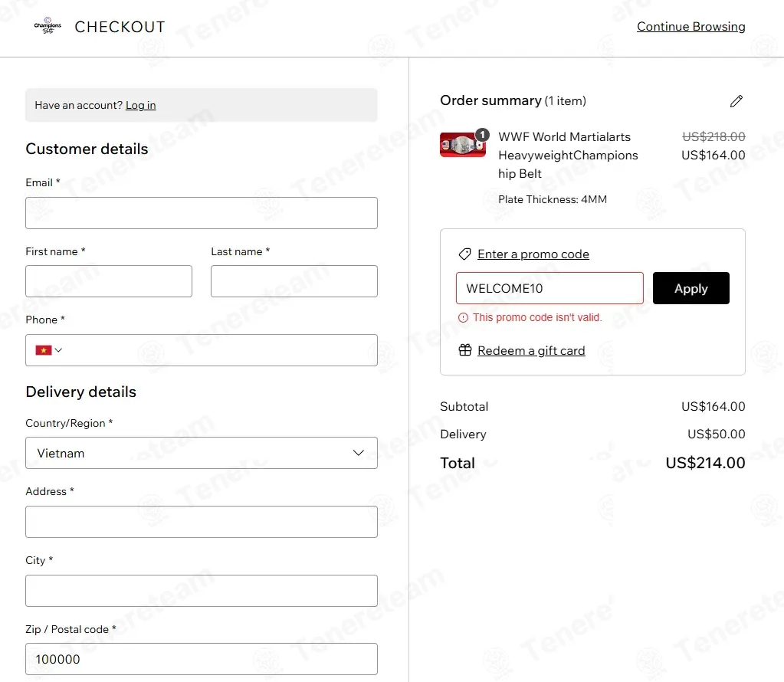
Task: Click the promo code tag icon
Action: point(464,254)
